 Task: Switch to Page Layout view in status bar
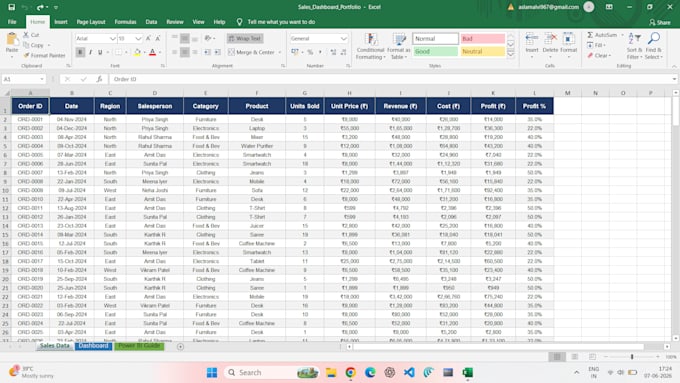575,357
